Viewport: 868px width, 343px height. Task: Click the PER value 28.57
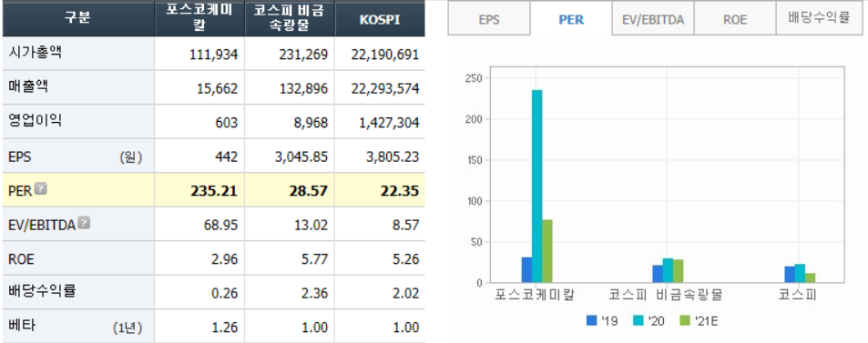pos(309,191)
